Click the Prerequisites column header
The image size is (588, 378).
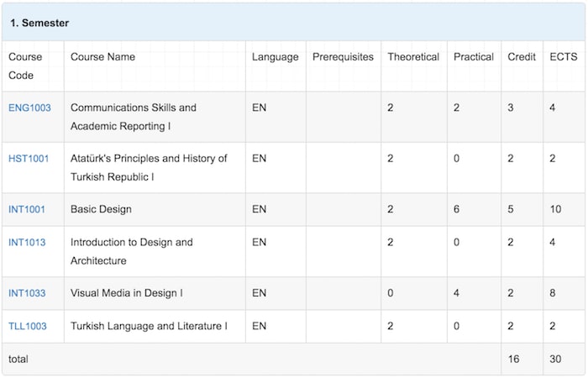343,57
